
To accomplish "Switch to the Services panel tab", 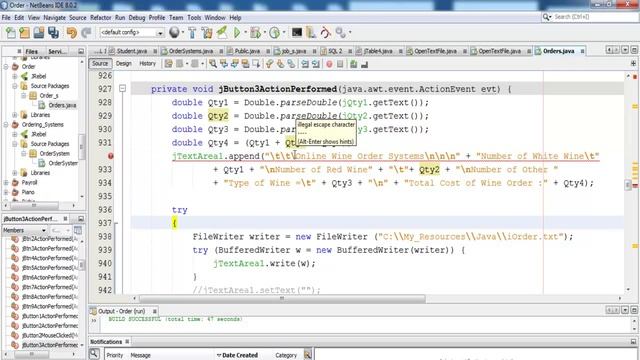I will 58,51.
